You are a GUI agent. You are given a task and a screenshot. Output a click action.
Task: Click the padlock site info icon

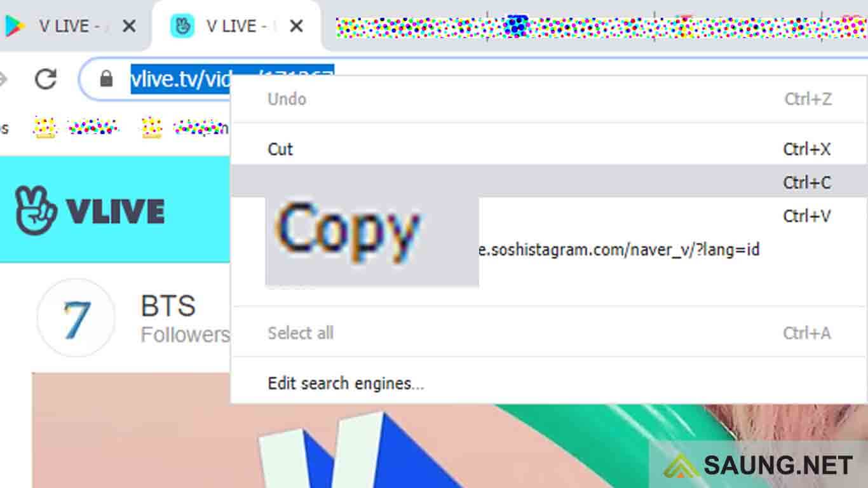[106, 79]
